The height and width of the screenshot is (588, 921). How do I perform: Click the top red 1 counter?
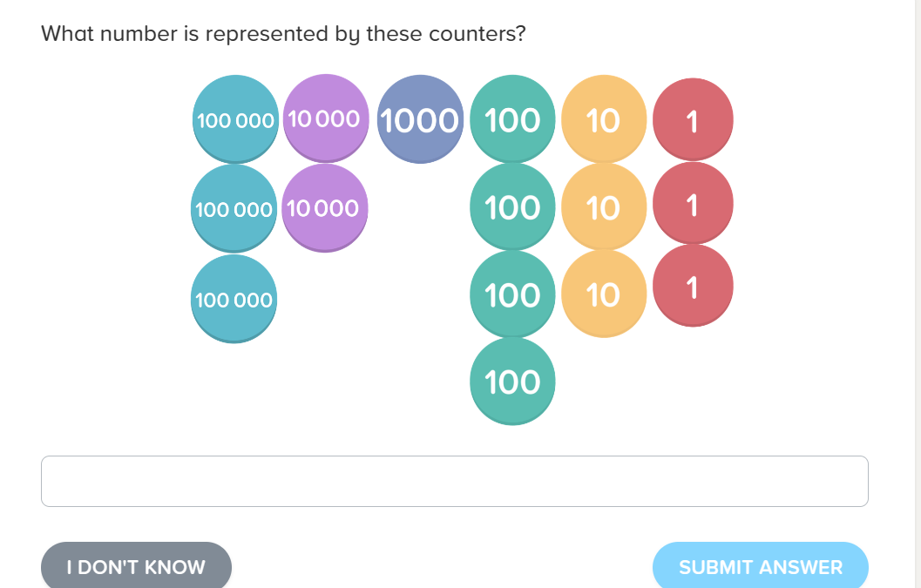pos(693,119)
